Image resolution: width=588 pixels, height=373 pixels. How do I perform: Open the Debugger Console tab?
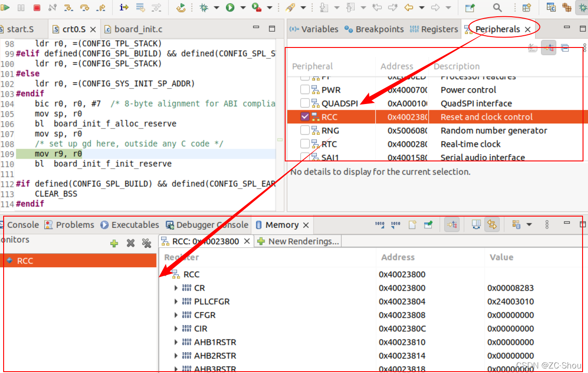(207, 225)
